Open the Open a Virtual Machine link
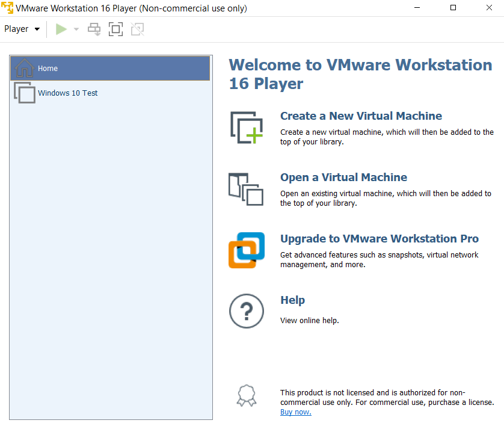The width and height of the screenshot is (504, 426). tap(343, 177)
